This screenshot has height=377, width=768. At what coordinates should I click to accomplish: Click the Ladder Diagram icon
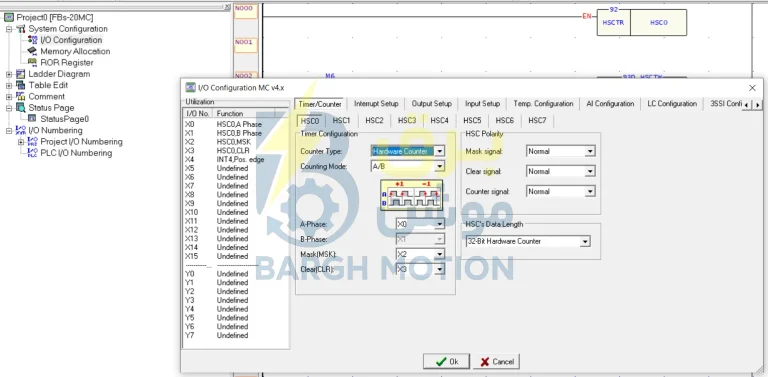[21, 74]
